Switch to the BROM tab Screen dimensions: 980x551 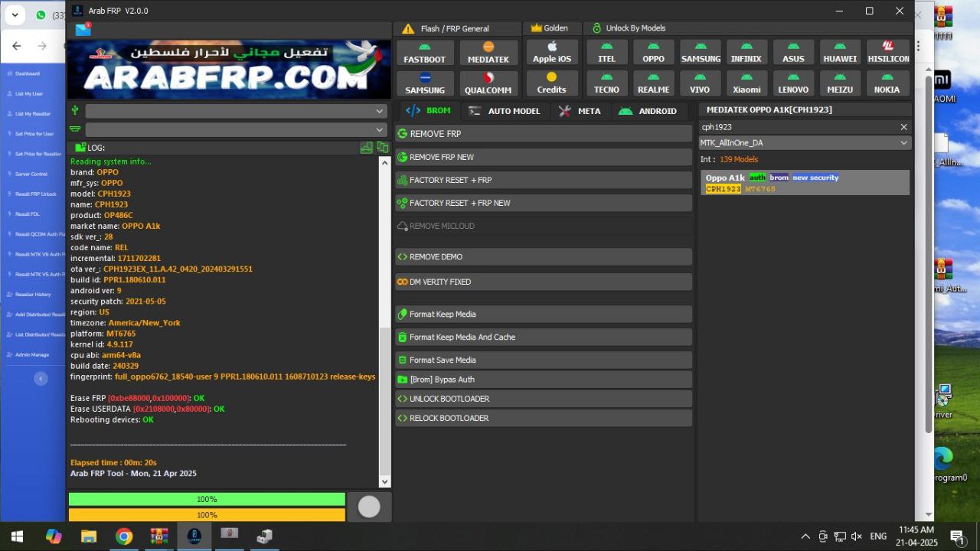(429, 110)
